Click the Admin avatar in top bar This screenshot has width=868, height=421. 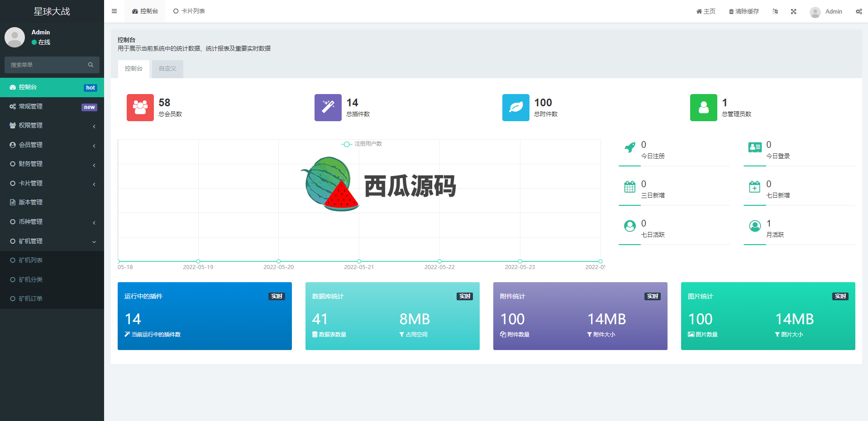[815, 12]
